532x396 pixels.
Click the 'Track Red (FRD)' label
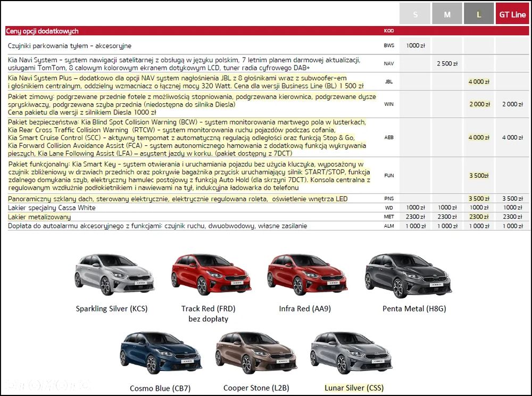[209, 309]
